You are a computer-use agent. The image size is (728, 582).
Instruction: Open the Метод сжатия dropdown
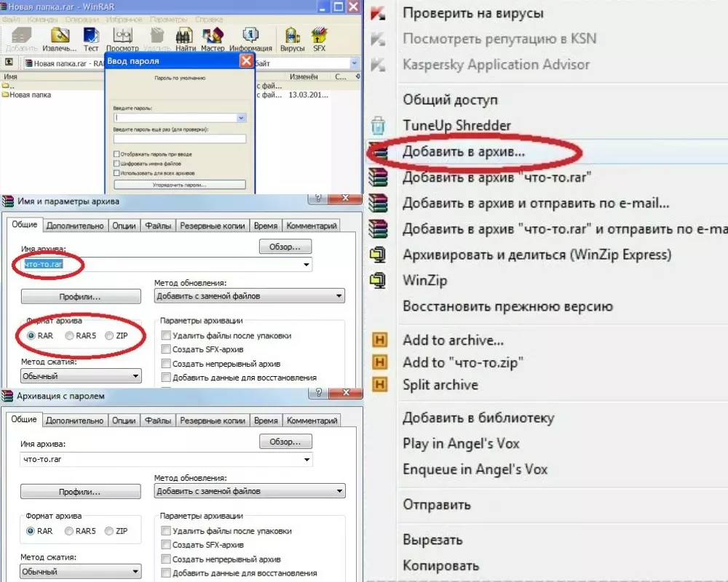click(x=80, y=375)
